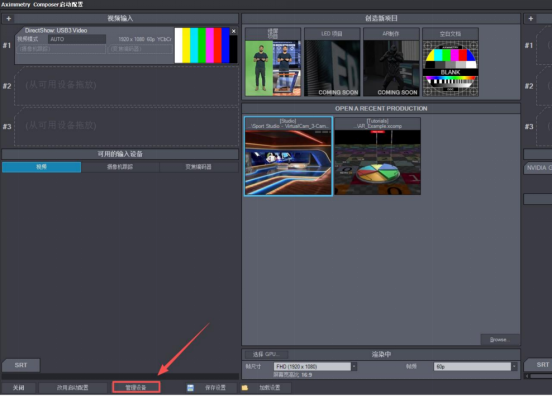
Task: Click the 16:9 aspect ratio text
Action: 306,375
